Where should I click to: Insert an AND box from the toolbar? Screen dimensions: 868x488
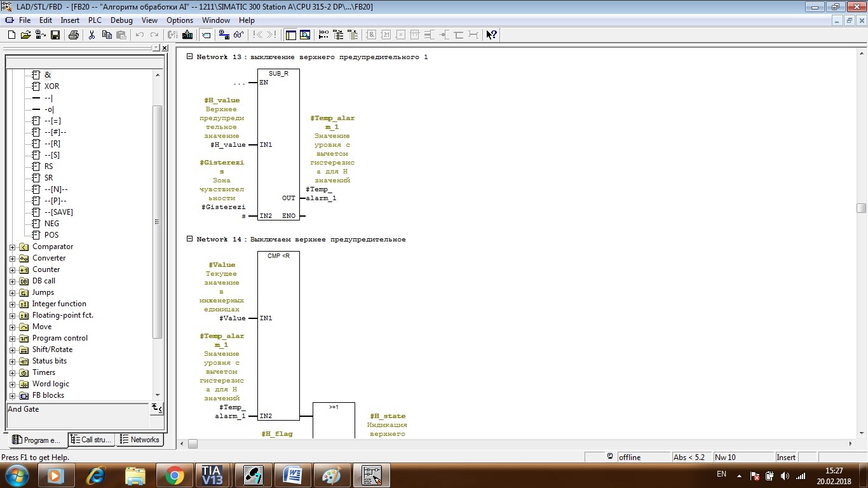coord(372,35)
